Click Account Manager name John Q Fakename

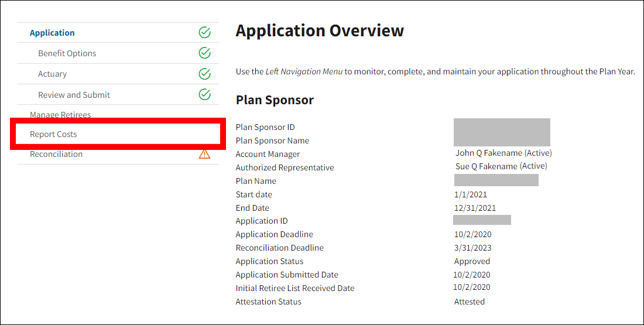click(503, 153)
